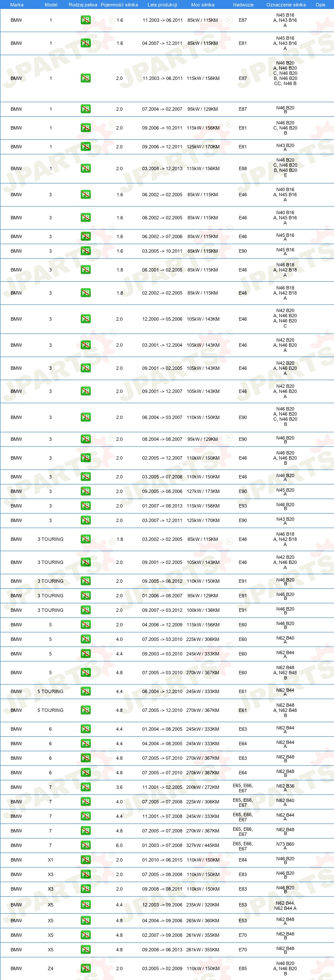The image size is (334, 980).
Task: Click the fuel icon in the 3 TOURING 1.8 row
Action: tap(85, 539)
